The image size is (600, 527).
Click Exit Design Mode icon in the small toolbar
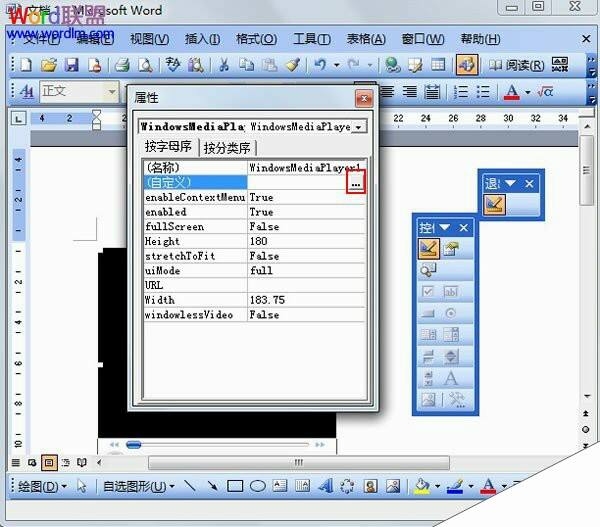coord(494,204)
